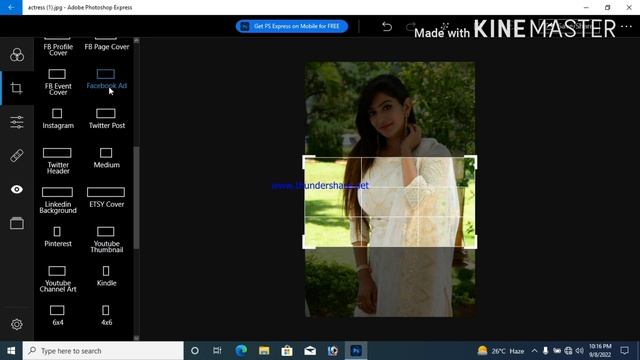Launch Microsoft Edge from taskbar

[241, 351]
